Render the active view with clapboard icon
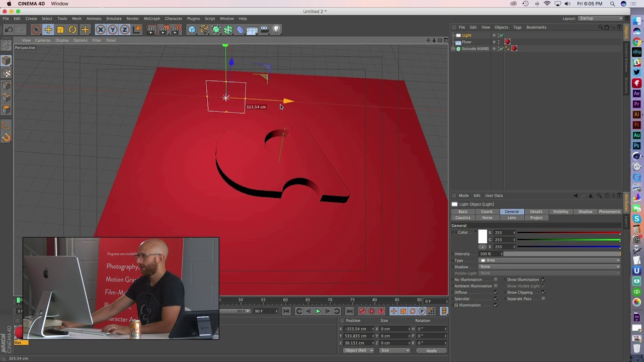This screenshot has height=362, width=644. click(x=151, y=30)
